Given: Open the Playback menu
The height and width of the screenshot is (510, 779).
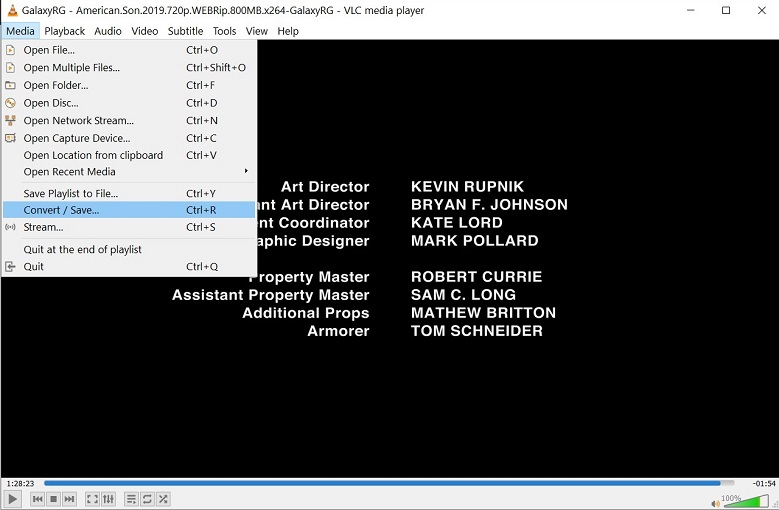Looking at the screenshot, I should click(x=65, y=31).
